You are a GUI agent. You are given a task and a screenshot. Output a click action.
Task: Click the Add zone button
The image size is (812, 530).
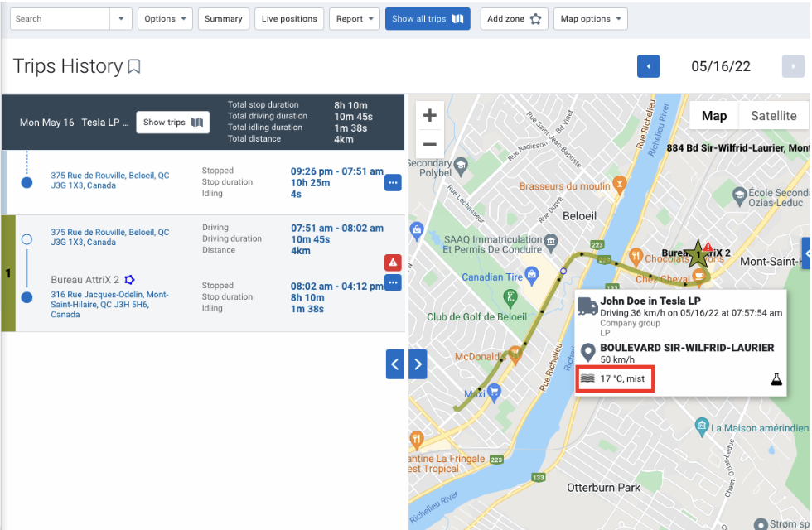(514, 18)
